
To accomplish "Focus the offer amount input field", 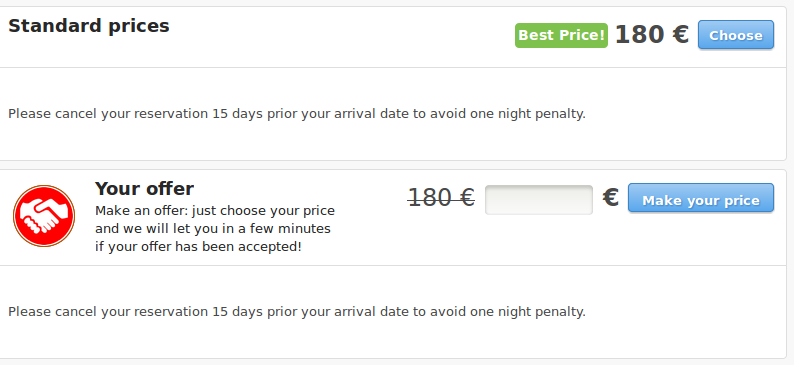I will pyautogui.click(x=539, y=200).
